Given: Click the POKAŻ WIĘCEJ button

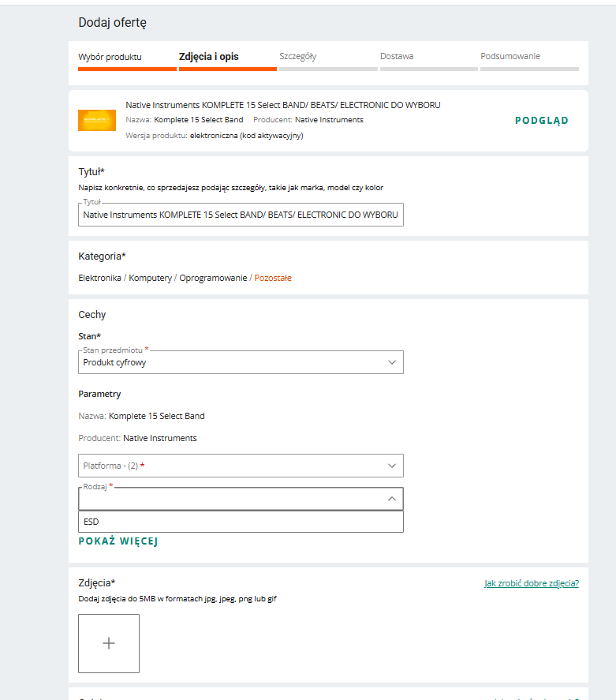Looking at the screenshot, I should [x=118, y=541].
